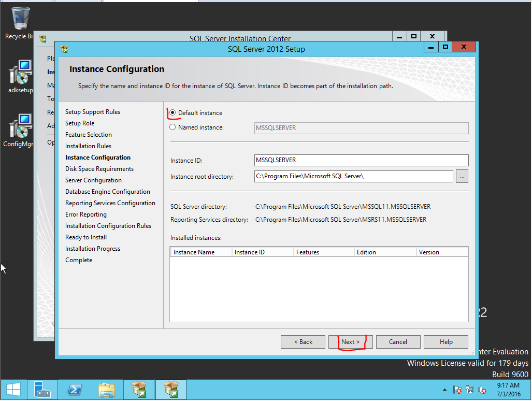This screenshot has width=532, height=401.
Task: Click the Installation Center window title icon
Action: point(43,38)
